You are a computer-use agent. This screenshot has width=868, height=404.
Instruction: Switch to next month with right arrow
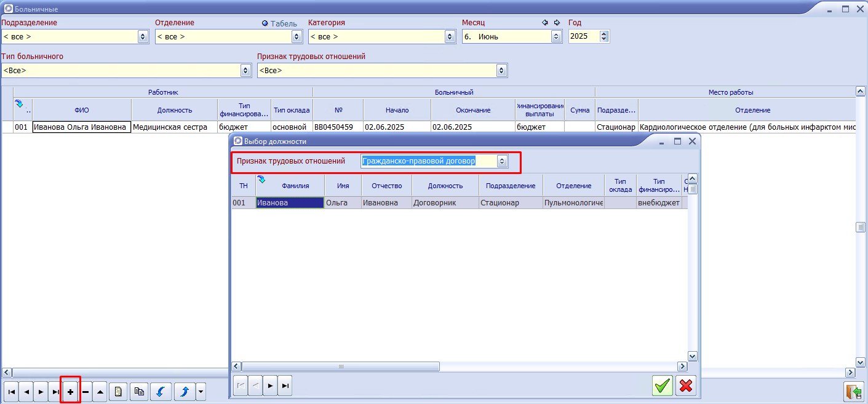(557, 23)
